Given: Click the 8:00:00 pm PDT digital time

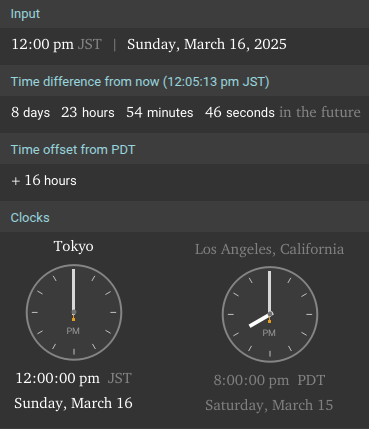Looking at the screenshot, I should pyautogui.click(x=269, y=380).
